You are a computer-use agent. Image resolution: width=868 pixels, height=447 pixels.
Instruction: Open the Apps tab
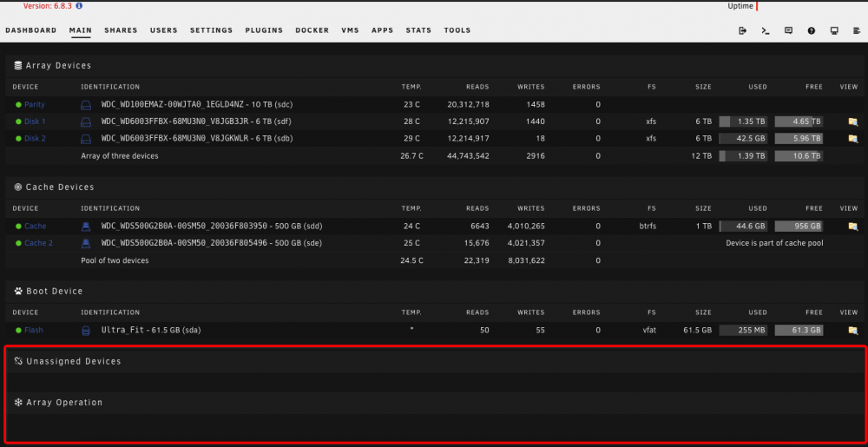383,30
